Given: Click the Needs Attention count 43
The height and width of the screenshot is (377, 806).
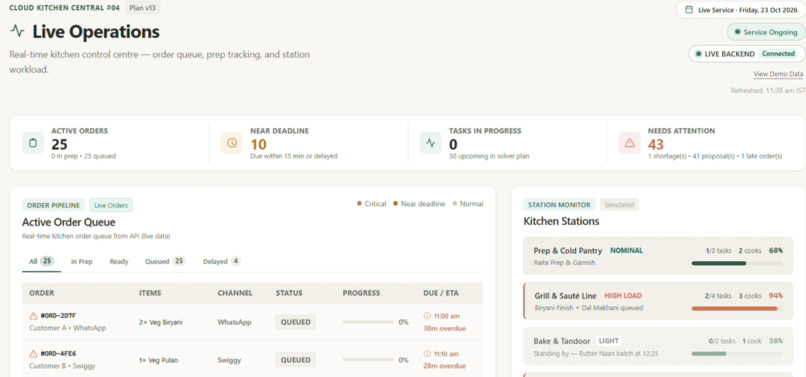Looking at the screenshot, I should point(656,145).
